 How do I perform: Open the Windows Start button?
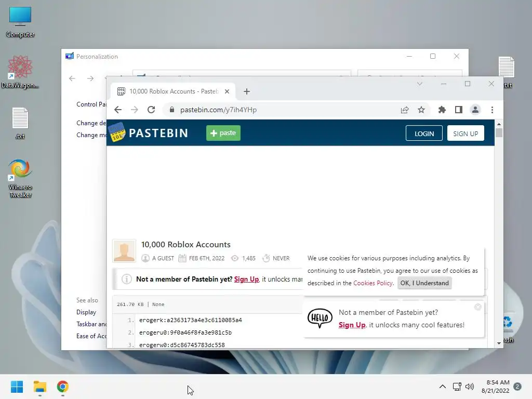pyautogui.click(x=17, y=387)
